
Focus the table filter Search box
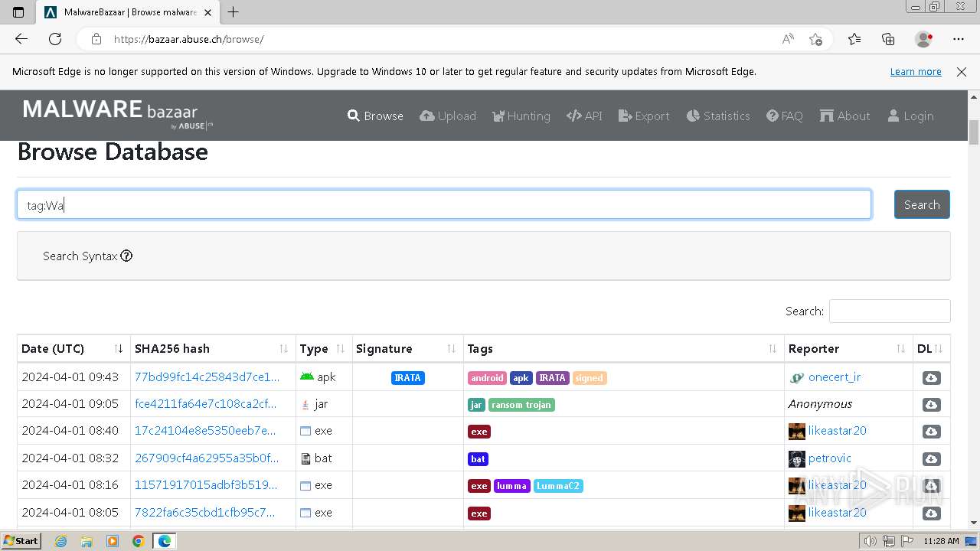pyautogui.click(x=890, y=311)
